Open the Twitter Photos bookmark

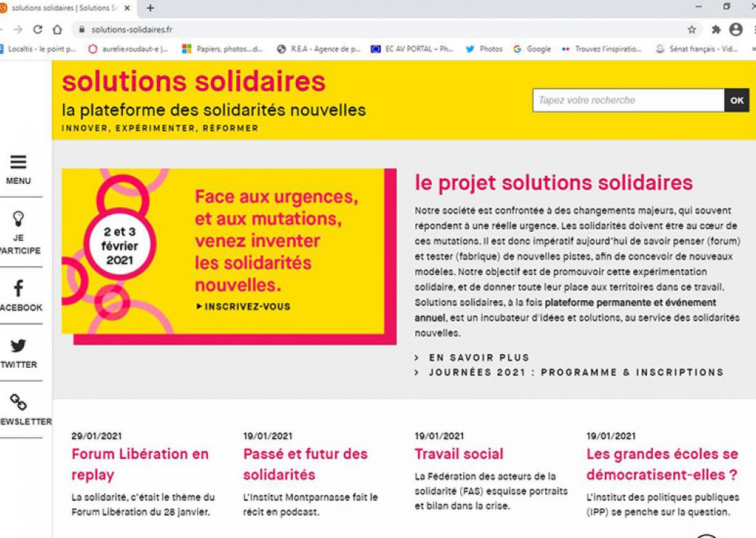pos(484,49)
